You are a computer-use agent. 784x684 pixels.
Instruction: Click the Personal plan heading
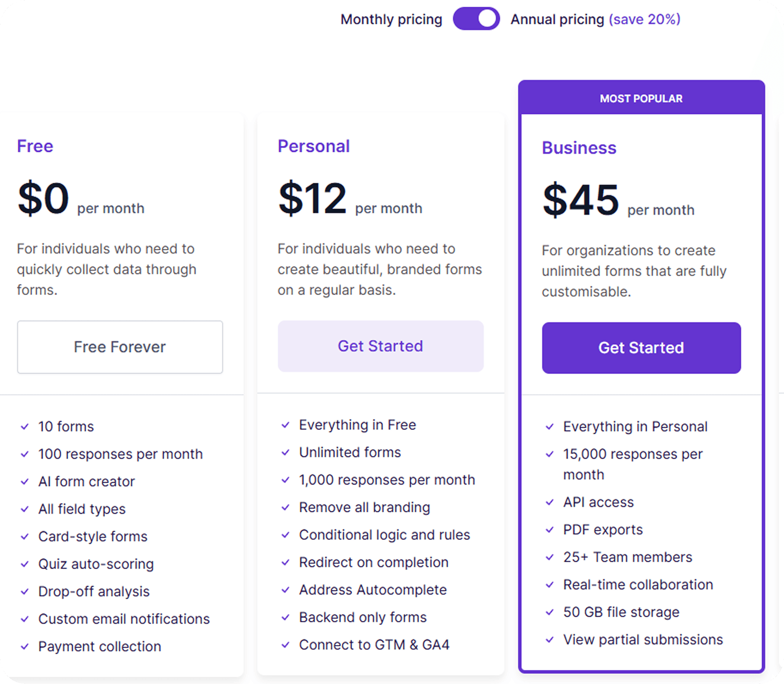pyautogui.click(x=314, y=146)
